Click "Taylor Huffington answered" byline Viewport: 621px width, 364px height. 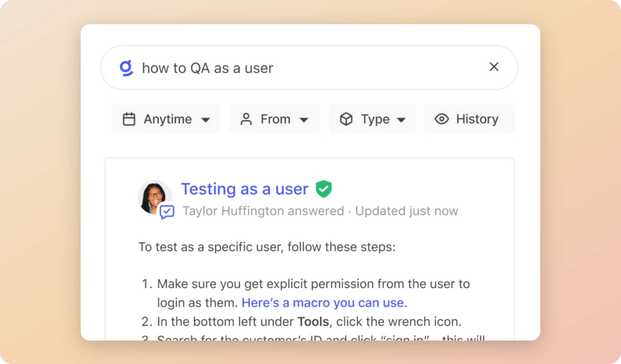point(263,211)
